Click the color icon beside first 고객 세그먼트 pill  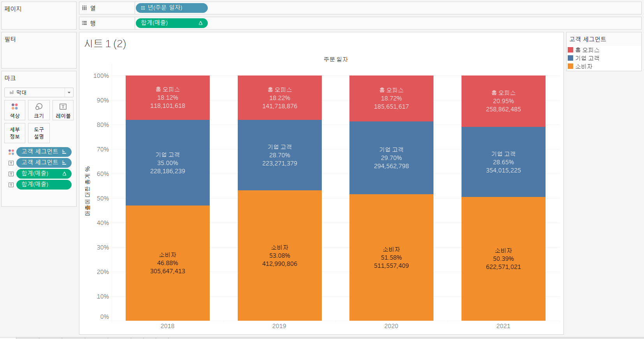tap(11, 152)
